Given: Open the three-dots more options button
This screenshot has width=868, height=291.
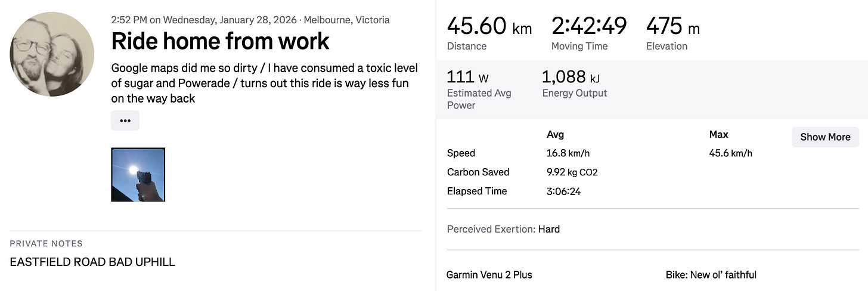Looking at the screenshot, I should coord(125,120).
